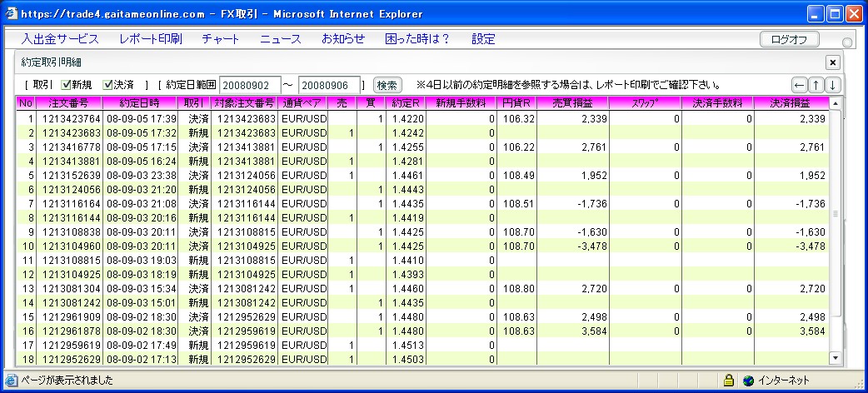Screen dimensions: 868x393
Task: Click 通貨ペア column header
Action: [303, 103]
